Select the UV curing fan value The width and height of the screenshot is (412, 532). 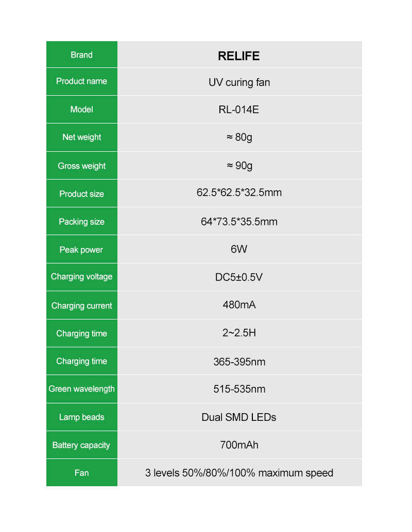[x=239, y=82]
